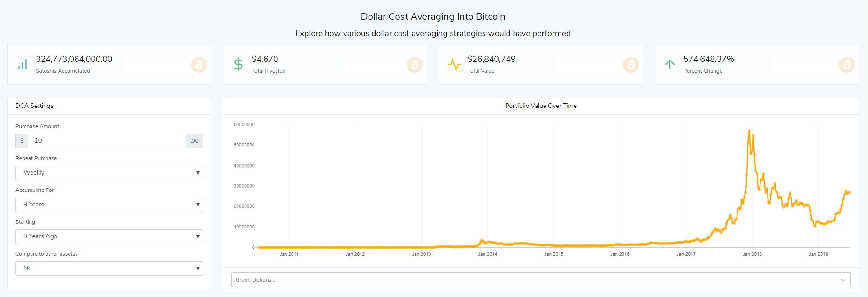Click the Total Value label
Screen dimensions: 868x297
click(481, 71)
